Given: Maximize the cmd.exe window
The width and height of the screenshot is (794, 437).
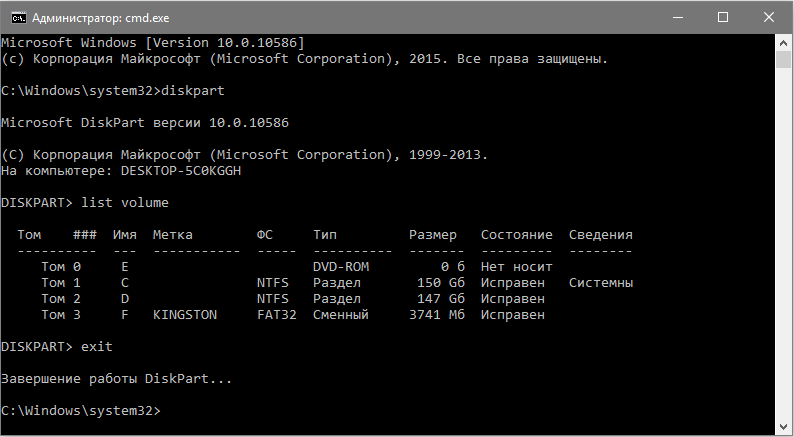Looking at the screenshot, I should click(721, 17).
